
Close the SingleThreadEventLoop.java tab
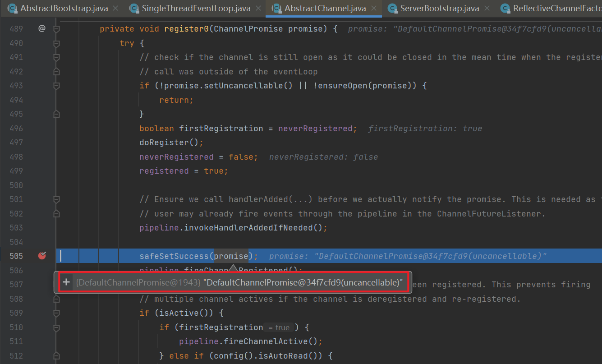[x=258, y=8]
